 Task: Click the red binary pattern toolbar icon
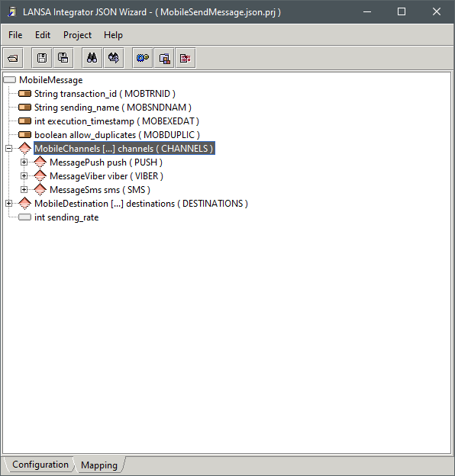[186, 58]
